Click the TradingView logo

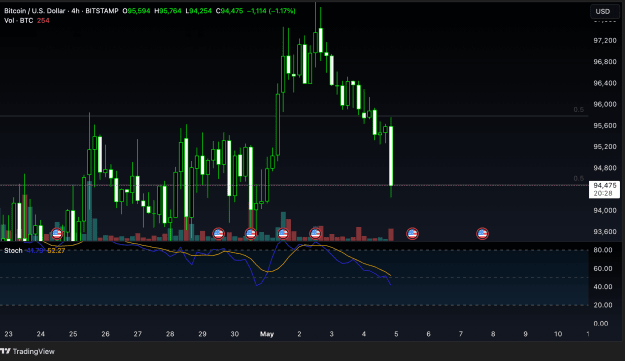pyautogui.click(x=28, y=351)
